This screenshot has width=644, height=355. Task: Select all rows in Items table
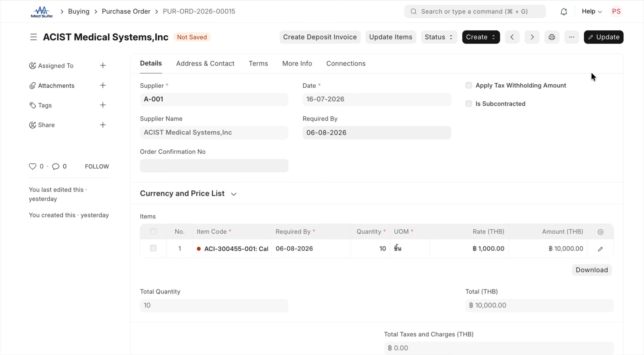(153, 231)
